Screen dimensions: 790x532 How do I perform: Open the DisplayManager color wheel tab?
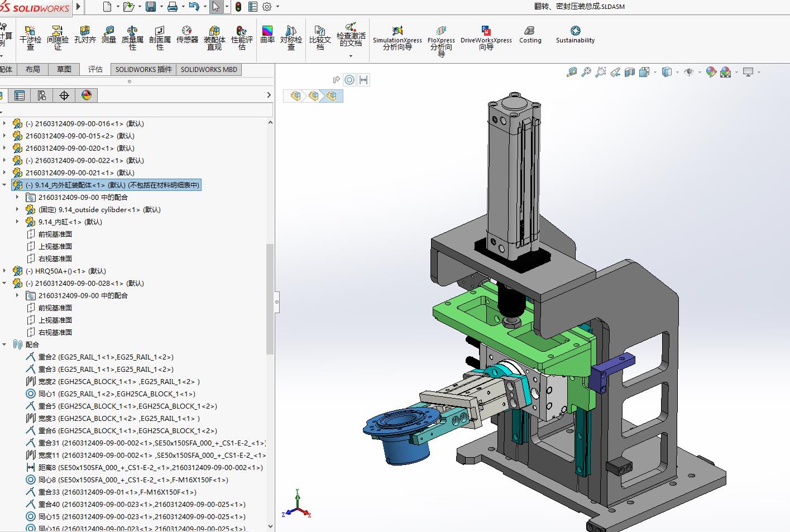(x=87, y=95)
